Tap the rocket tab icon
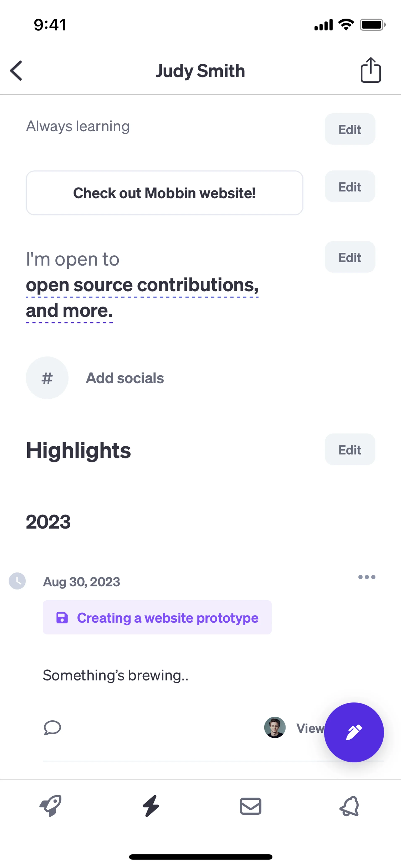The height and width of the screenshot is (868, 401). pyautogui.click(x=51, y=806)
